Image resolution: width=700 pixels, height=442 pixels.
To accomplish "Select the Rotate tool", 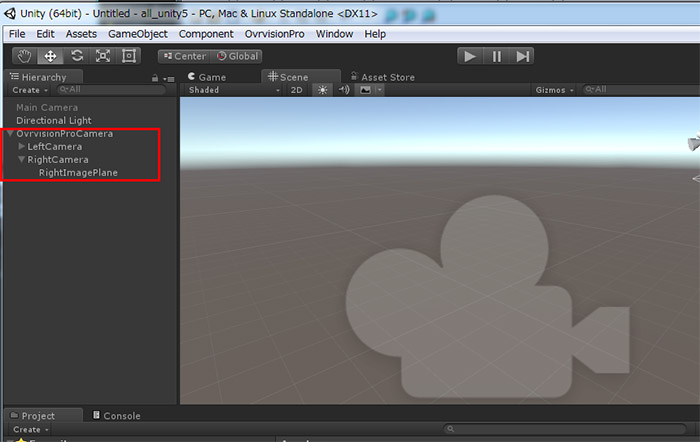I will (77, 56).
